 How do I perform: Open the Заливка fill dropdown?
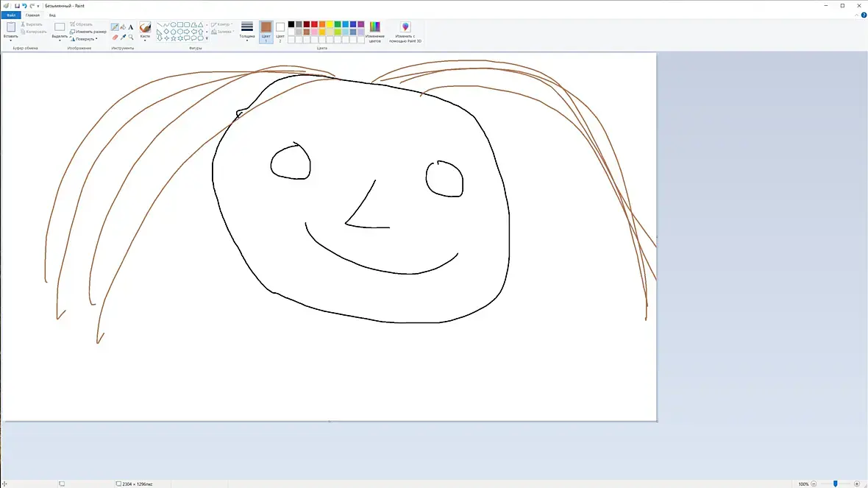(223, 32)
